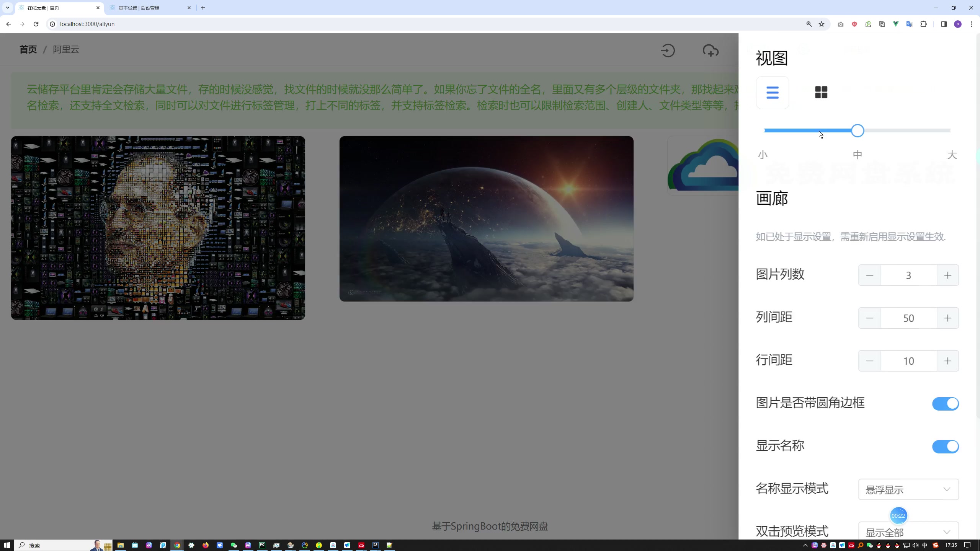
Task: Open Chrome three-dot menu
Action: point(972,24)
